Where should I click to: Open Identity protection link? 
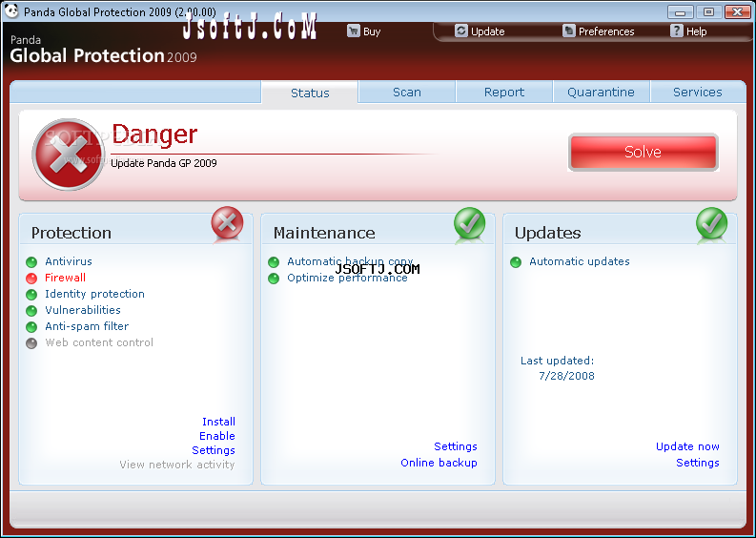(94, 294)
